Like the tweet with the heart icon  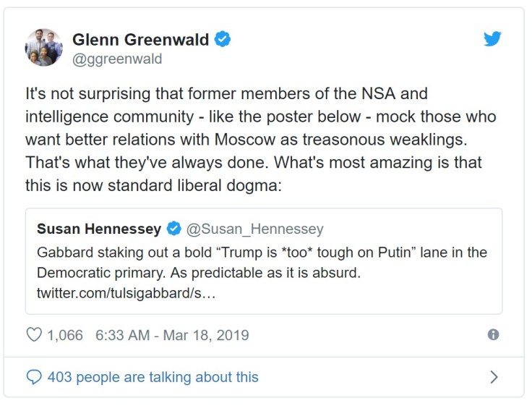tap(34, 335)
